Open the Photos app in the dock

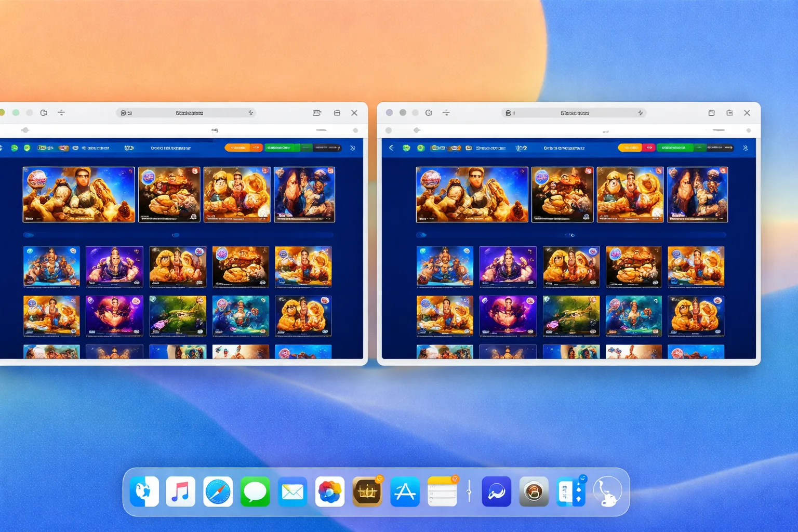click(330, 491)
